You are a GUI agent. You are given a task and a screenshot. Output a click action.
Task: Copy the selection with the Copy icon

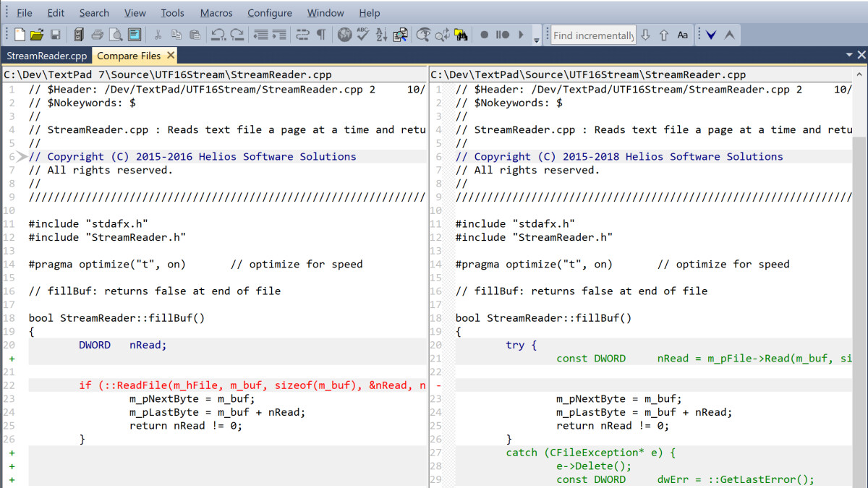coord(176,35)
